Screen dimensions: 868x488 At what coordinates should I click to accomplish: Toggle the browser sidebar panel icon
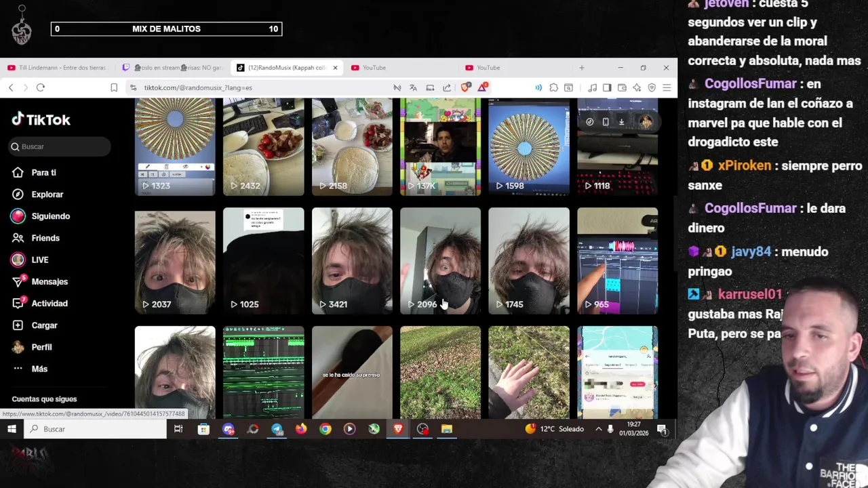pyautogui.click(x=607, y=87)
